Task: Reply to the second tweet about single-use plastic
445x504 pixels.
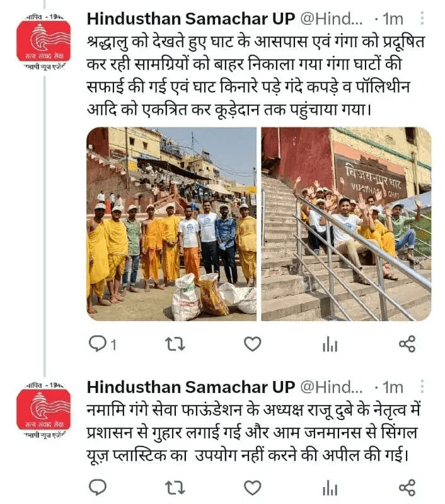Action: click(x=97, y=488)
